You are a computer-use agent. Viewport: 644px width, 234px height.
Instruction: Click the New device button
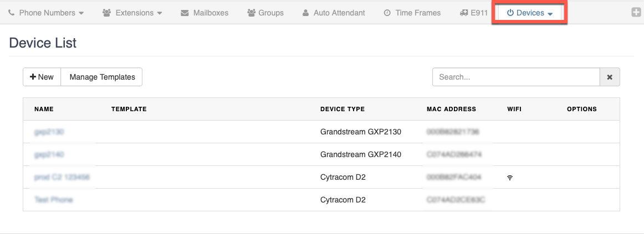(x=42, y=77)
